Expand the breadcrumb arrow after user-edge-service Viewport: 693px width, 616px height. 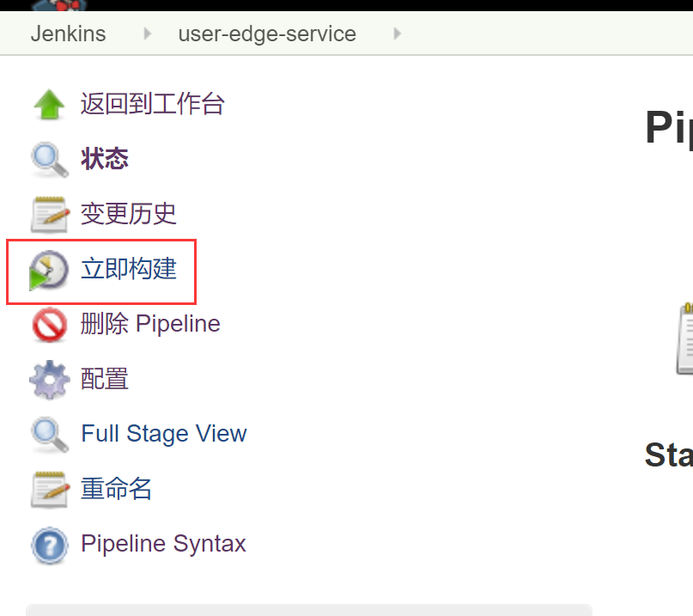397,34
